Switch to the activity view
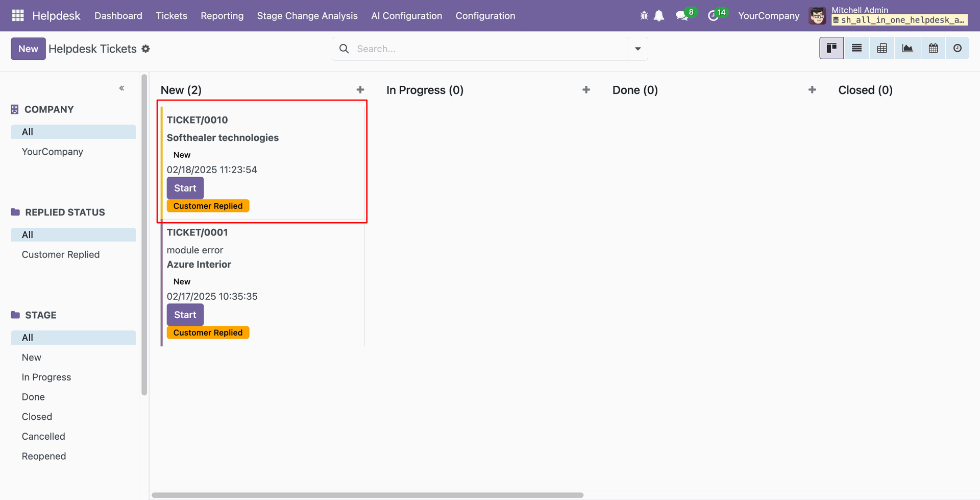Viewport: 980px width, 500px height. 958,48
